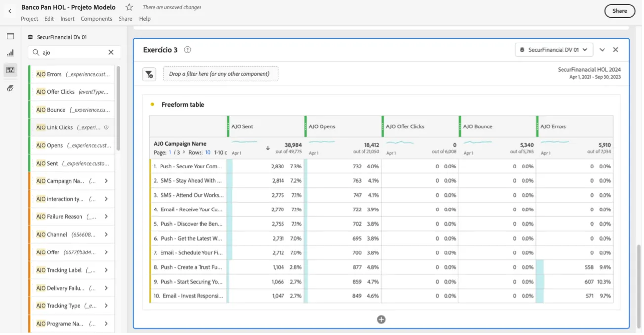Image resolution: width=644 pixels, height=335 pixels.
Task: Select the Components icon in left rail
Action: [10, 70]
